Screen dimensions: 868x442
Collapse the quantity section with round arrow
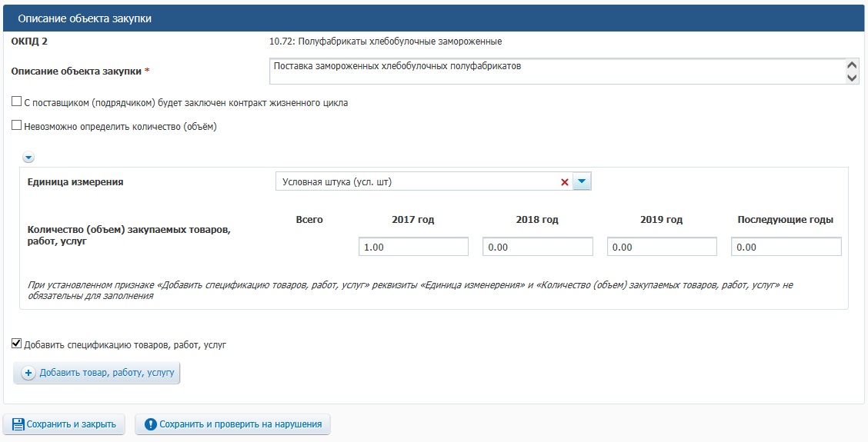coord(28,158)
